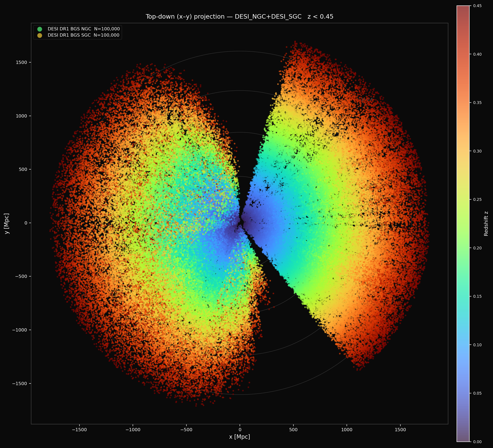Click the x [Mpc] axis label

point(240,437)
